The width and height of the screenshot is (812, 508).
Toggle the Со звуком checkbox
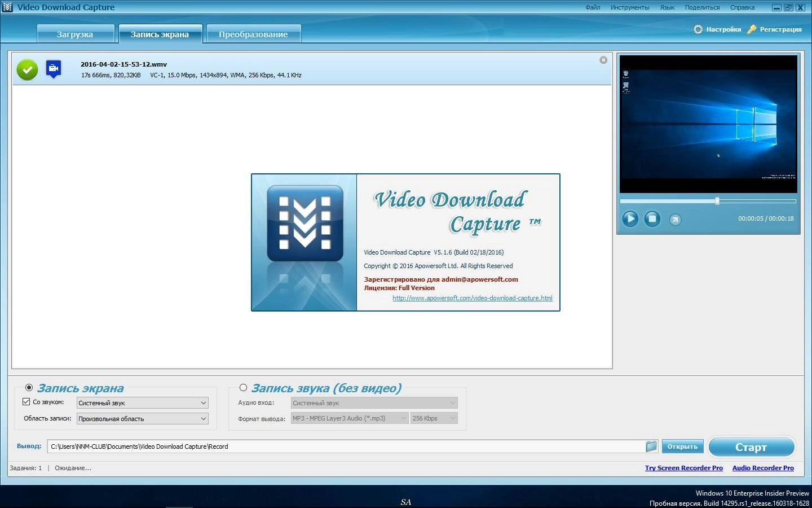point(26,402)
